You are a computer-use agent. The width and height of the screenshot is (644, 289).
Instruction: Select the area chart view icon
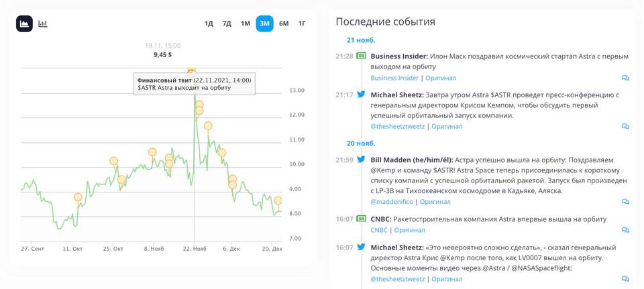click(x=24, y=24)
